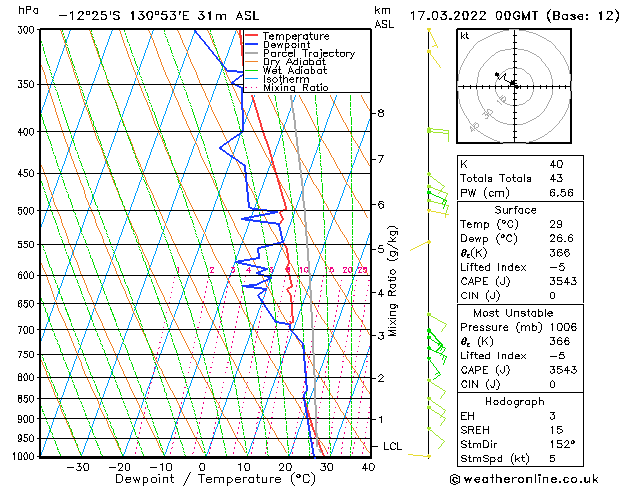Image resolution: width=629 pixels, height=486 pixels.
Task: Click the PW value '6.56'
Action: (561, 193)
